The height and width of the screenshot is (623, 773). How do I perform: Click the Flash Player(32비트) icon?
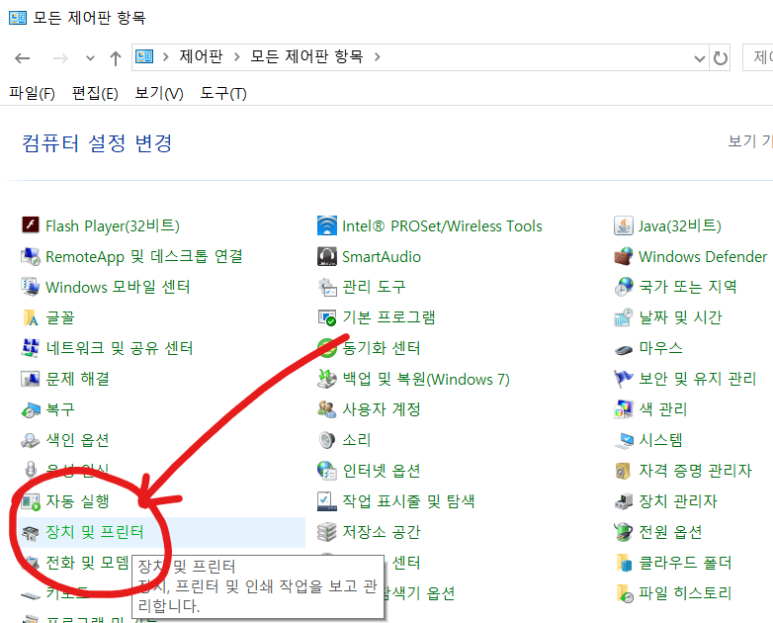tap(31, 225)
